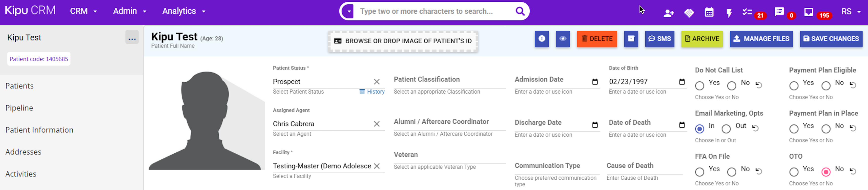Go to Addresses in the sidebar
Viewport: 868px width, 190px height.
point(23,152)
